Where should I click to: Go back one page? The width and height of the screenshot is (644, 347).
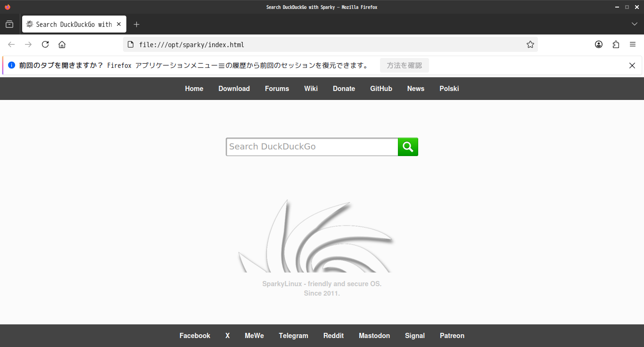(11, 44)
